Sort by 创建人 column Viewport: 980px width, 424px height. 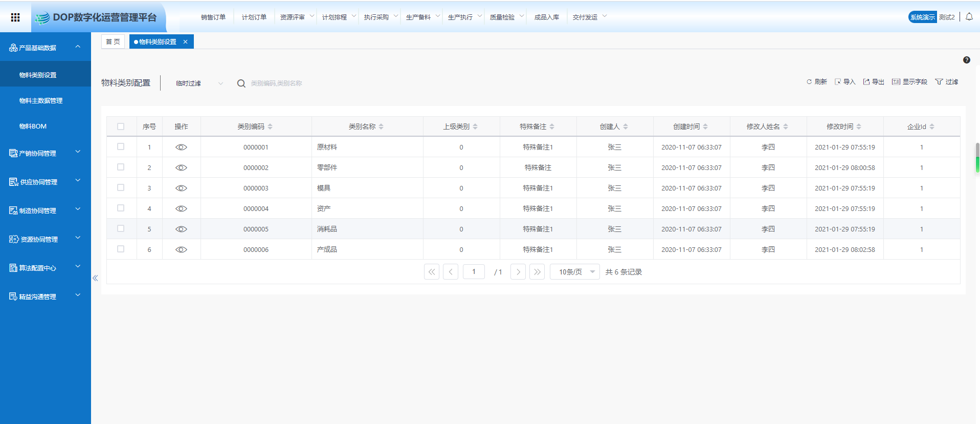point(626,126)
